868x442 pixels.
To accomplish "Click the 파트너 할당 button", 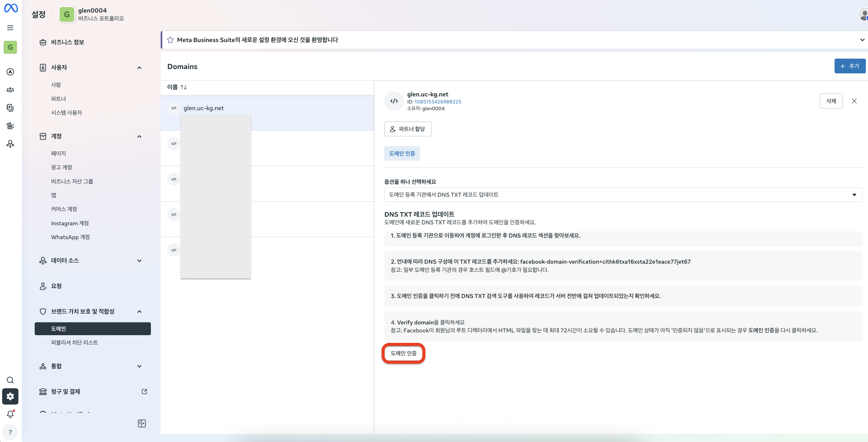I will [x=407, y=129].
